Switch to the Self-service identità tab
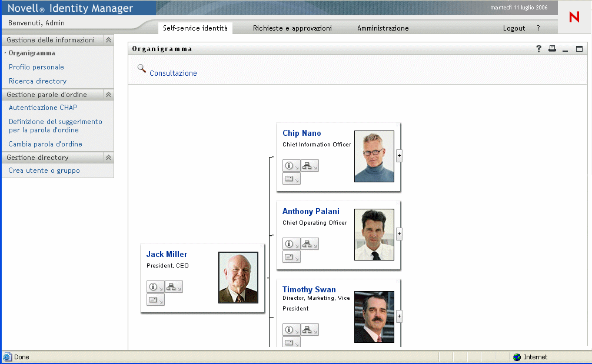Viewport: 592px width, 364px height. click(x=195, y=28)
